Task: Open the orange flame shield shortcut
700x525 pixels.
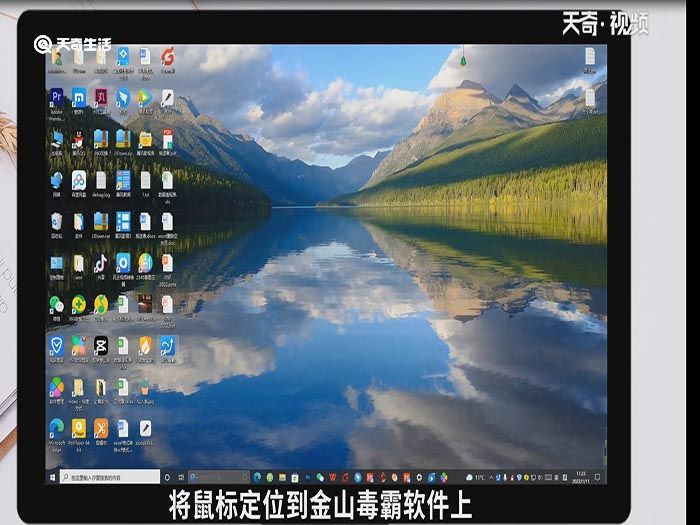Action: coord(145,346)
